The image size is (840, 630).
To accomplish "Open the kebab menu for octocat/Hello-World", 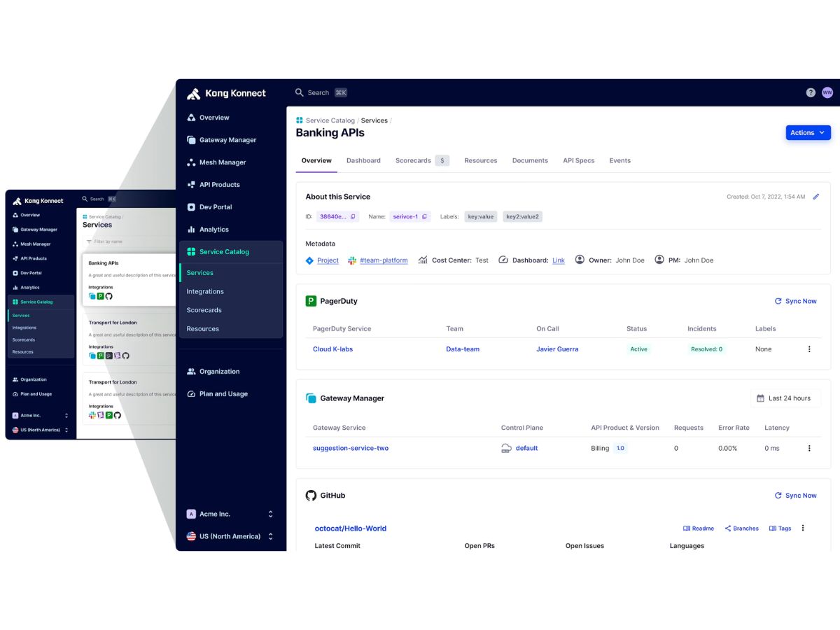I will pos(803,528).
